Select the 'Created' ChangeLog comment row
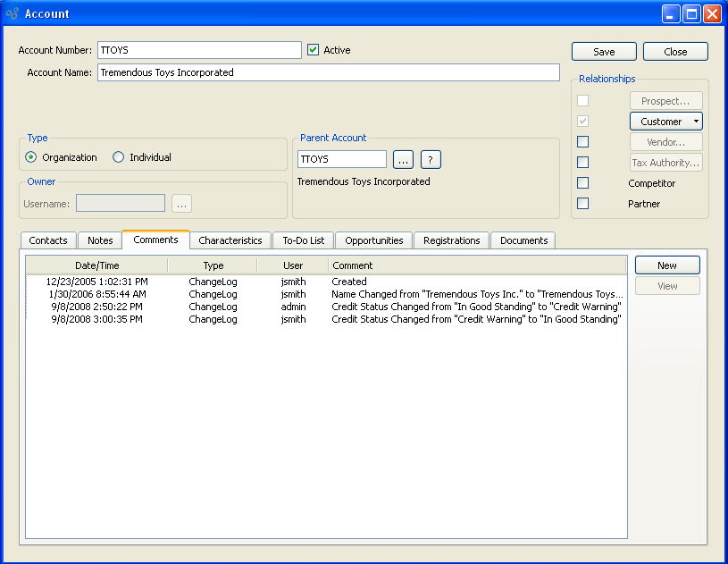728x564 pixels. (x=326, y=282)
